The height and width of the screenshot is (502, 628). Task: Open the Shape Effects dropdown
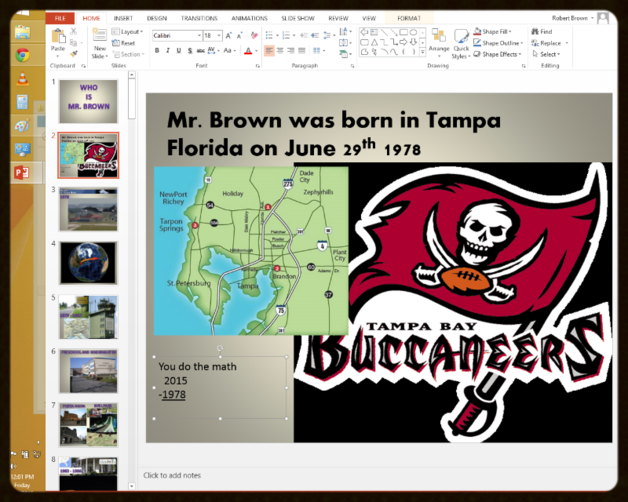point(497,54)
